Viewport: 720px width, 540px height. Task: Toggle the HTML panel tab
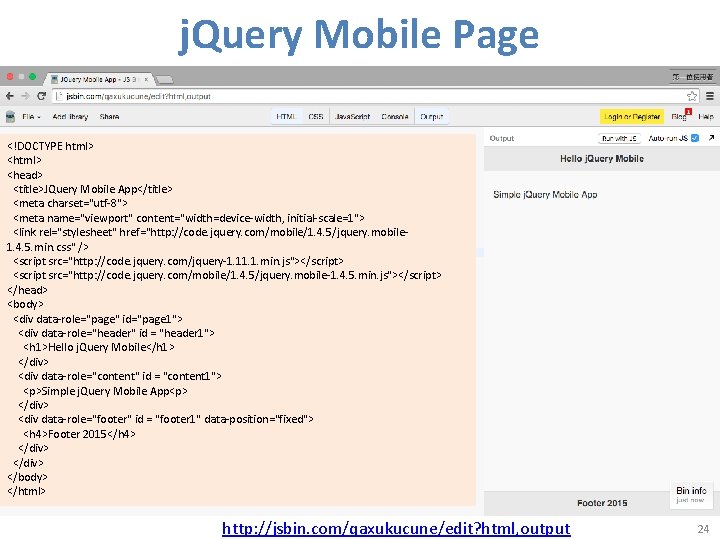coord(286,117)
